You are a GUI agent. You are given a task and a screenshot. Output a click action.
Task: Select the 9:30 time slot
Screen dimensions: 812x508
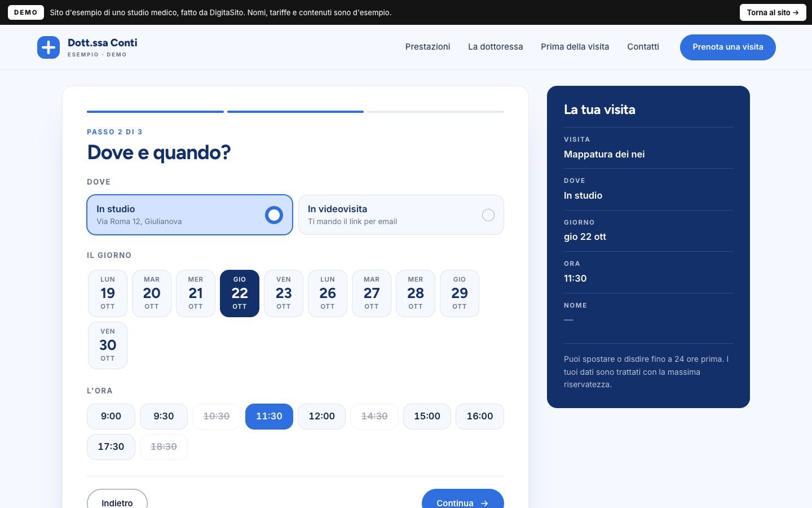[164, 417]
